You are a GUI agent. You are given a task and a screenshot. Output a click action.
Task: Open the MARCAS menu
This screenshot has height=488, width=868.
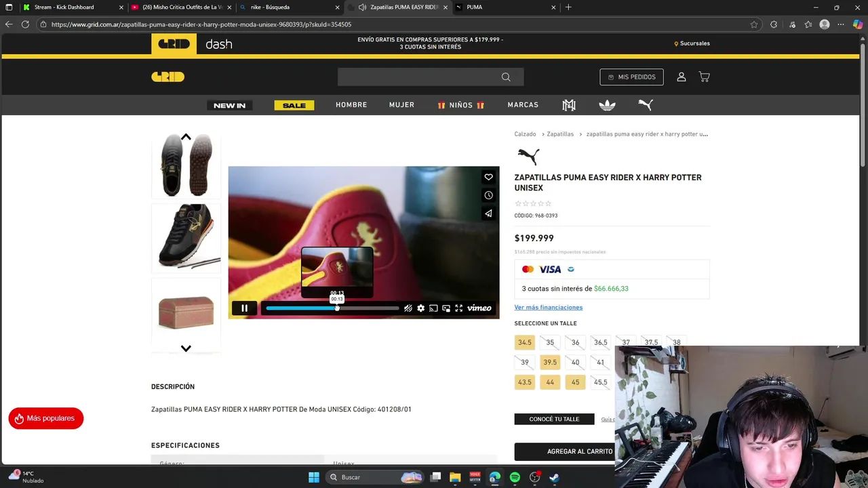[x=523, y=105]
